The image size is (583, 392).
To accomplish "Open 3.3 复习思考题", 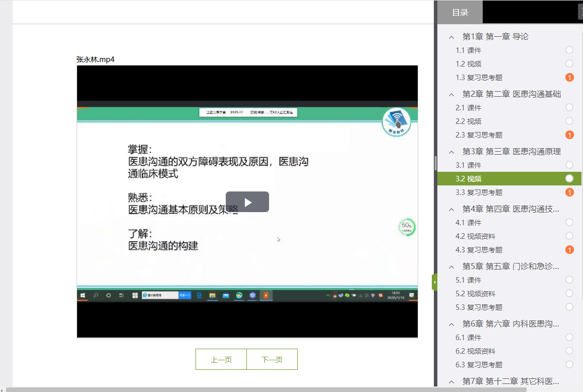I will pos(479,192).
